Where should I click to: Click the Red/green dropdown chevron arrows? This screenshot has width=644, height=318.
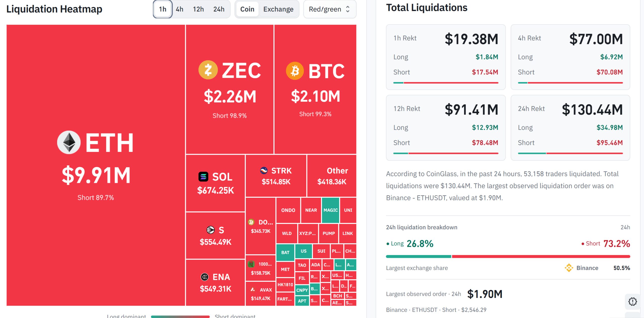[x=348, y=9]
